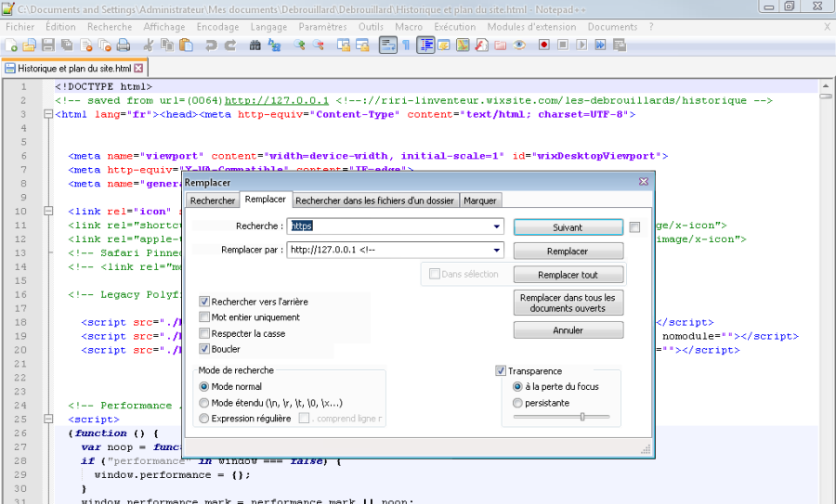Collapse the fold marker at line 3
The image size is (836, 504).
click(48, 114)
